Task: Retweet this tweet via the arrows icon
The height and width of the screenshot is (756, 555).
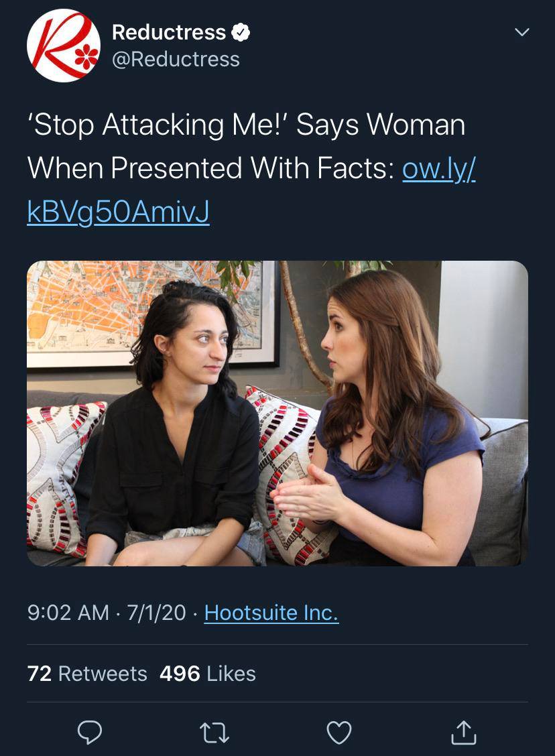Action: click(x=215, y=733)
